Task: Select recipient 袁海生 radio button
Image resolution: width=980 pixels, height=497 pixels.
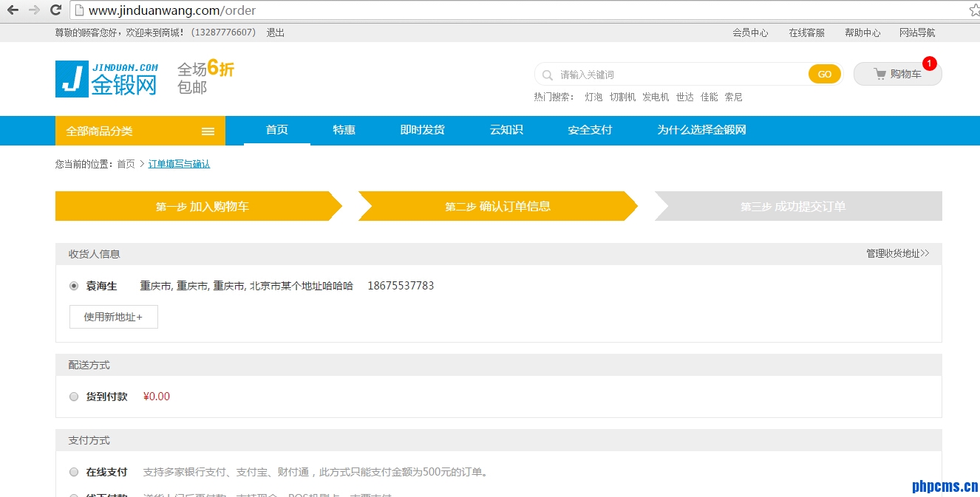Action: point(74,286)
